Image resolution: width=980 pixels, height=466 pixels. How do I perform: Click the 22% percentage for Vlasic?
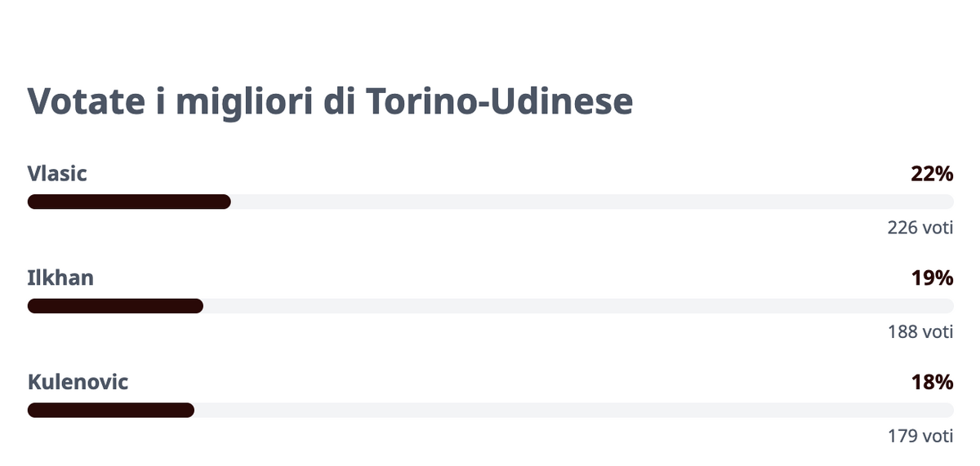(932, 174)
